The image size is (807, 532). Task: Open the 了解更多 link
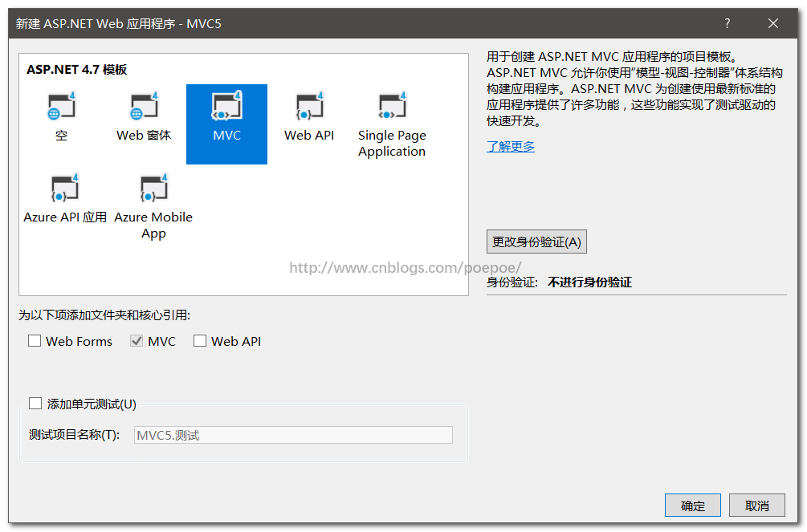coord(511,147)
